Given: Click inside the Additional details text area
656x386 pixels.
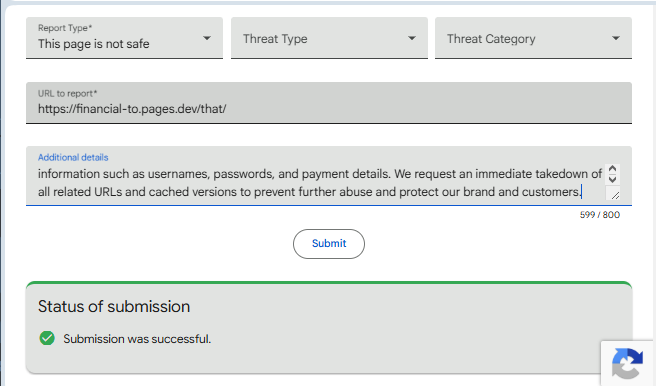Looking at the screenshot, I should [320, 183].
